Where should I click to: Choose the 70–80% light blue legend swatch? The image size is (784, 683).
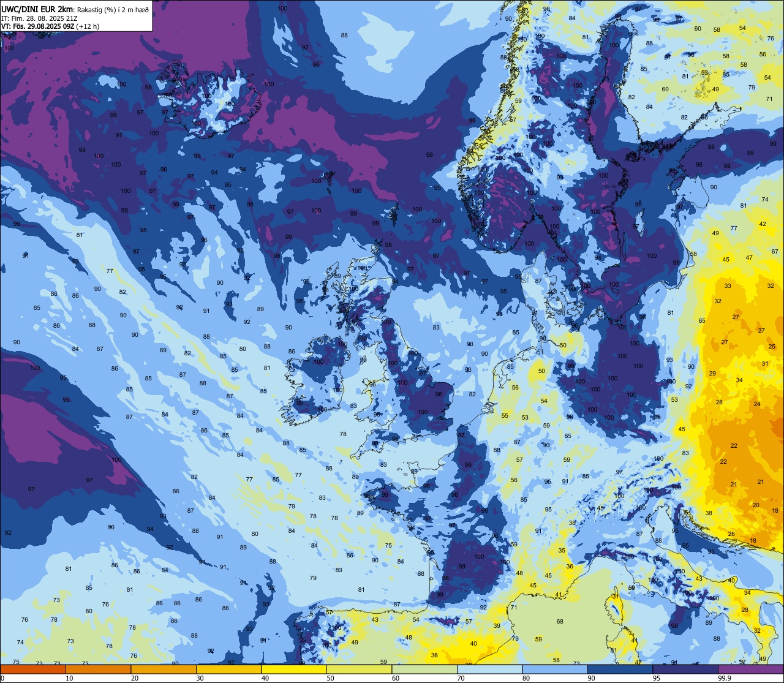(x=489, y=670)
